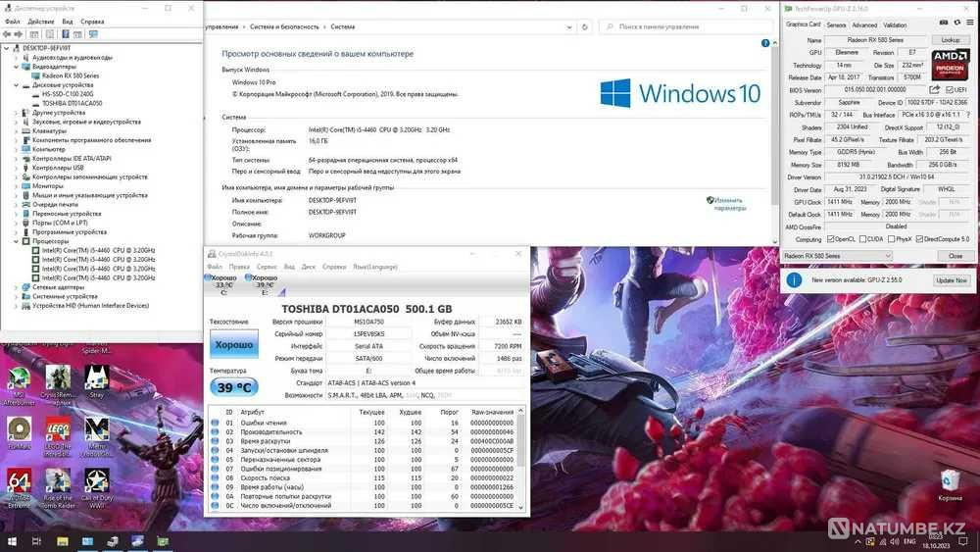This screenshot has width=980, height=552.
Task: Click Bus Interface question mark in GPU-Z
Action: (x=968, y=115)
